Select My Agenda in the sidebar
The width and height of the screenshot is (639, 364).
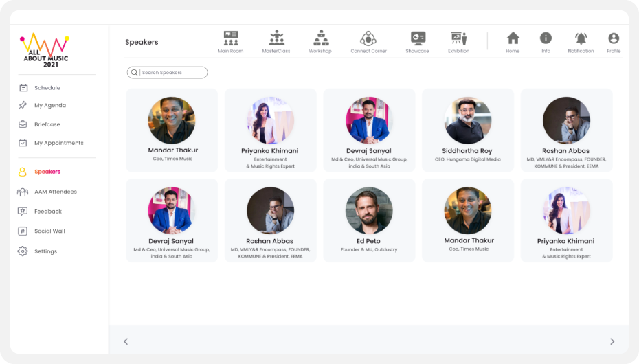point(49,106)
